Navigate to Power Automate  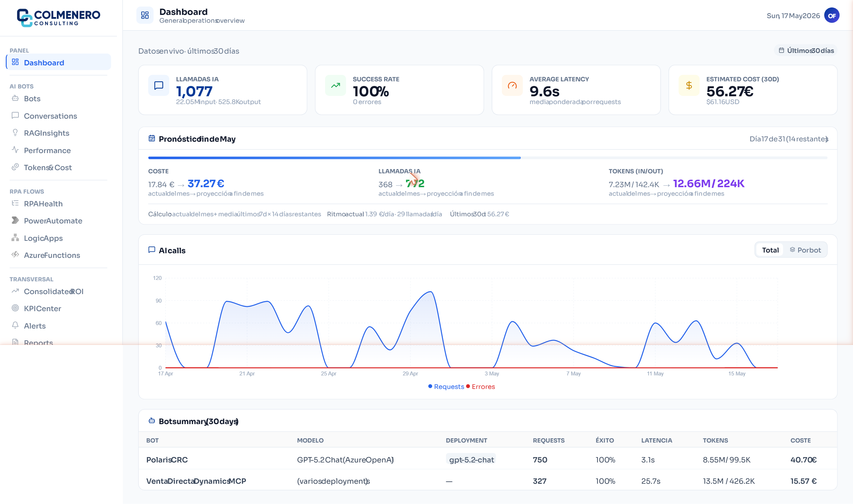(59, 221)
